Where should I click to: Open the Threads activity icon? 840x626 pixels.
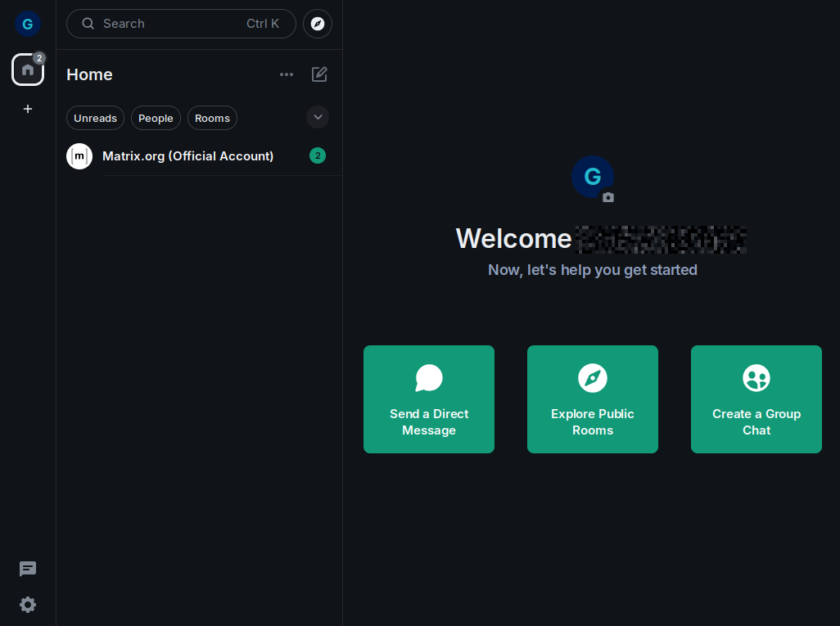coord(28,569)
